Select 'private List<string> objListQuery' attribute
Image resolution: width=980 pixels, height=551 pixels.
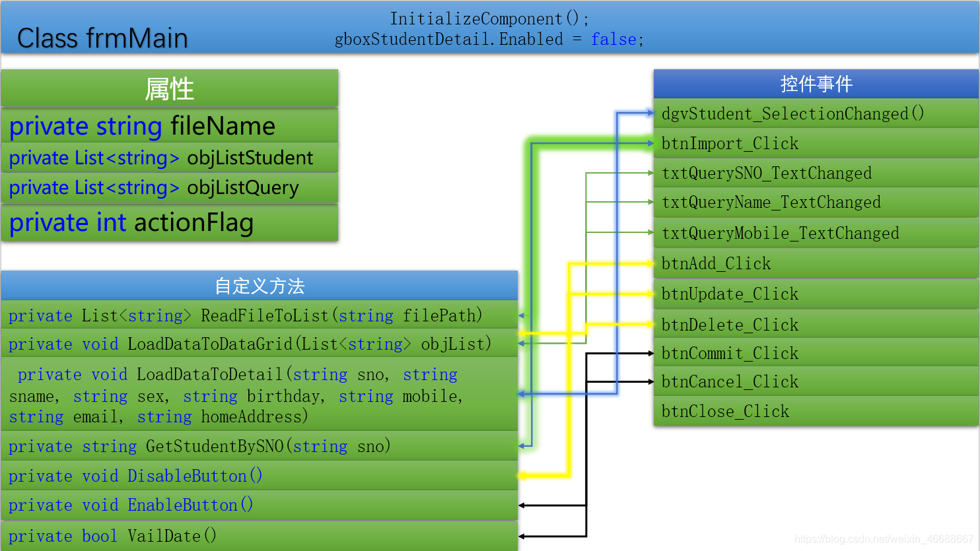pyautogui.click(x=170, y=188)
